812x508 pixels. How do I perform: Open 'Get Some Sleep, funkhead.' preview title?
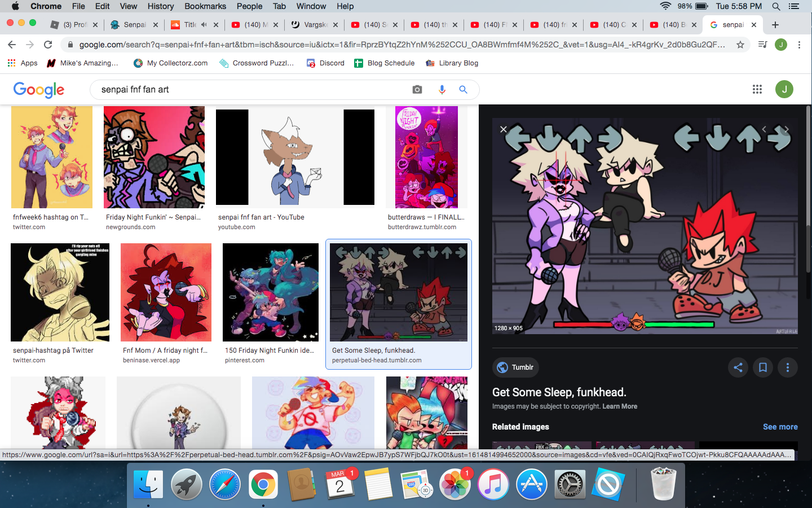pyautogui.click(x=559, y=392)
